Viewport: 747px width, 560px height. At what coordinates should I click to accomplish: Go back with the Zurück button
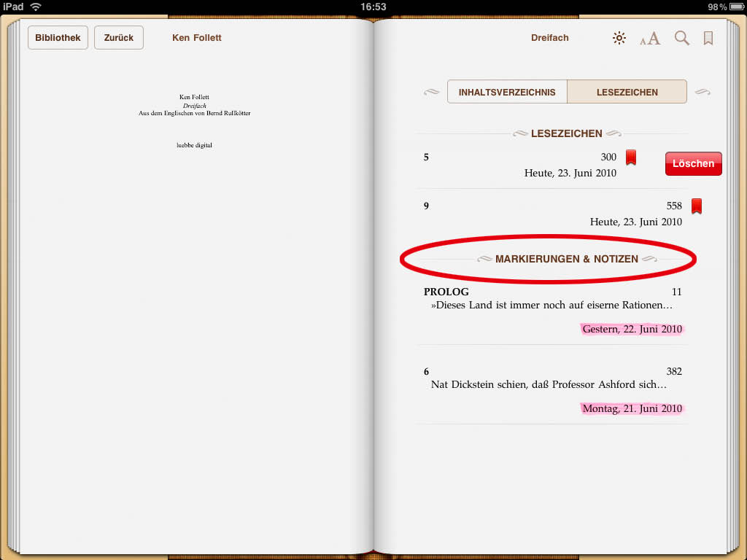pyautogui.click(x=119, y=38)
